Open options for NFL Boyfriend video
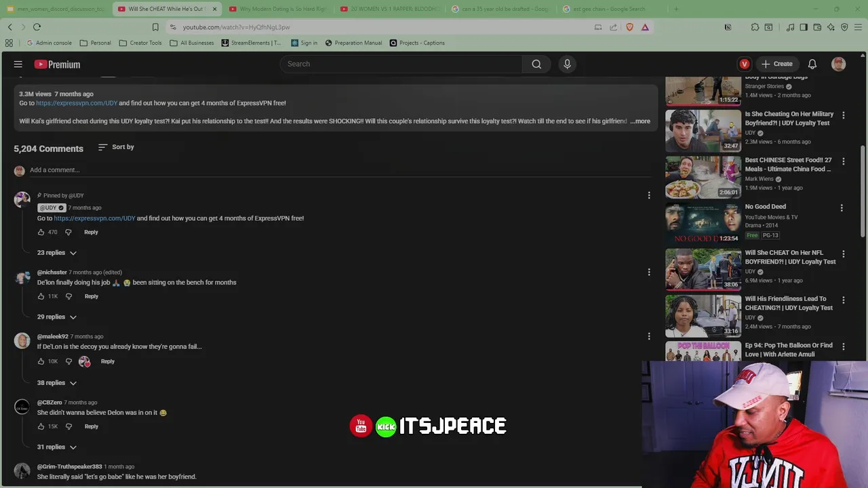 point(844,253)
